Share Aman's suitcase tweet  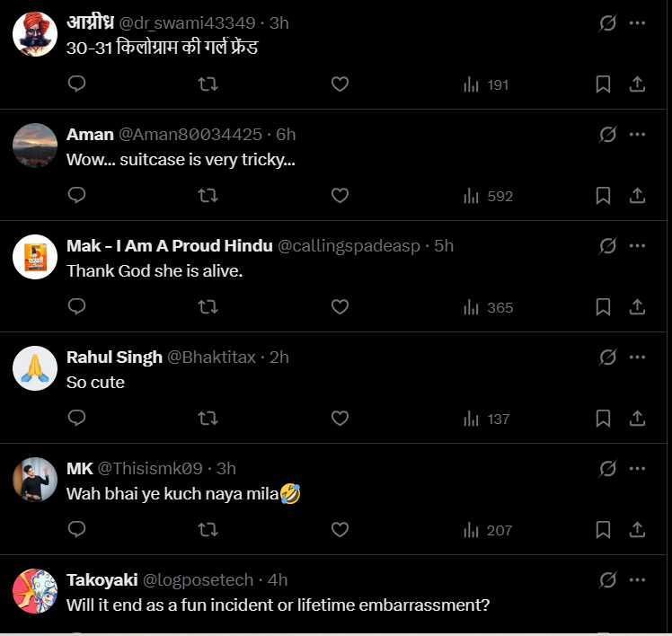637,195
